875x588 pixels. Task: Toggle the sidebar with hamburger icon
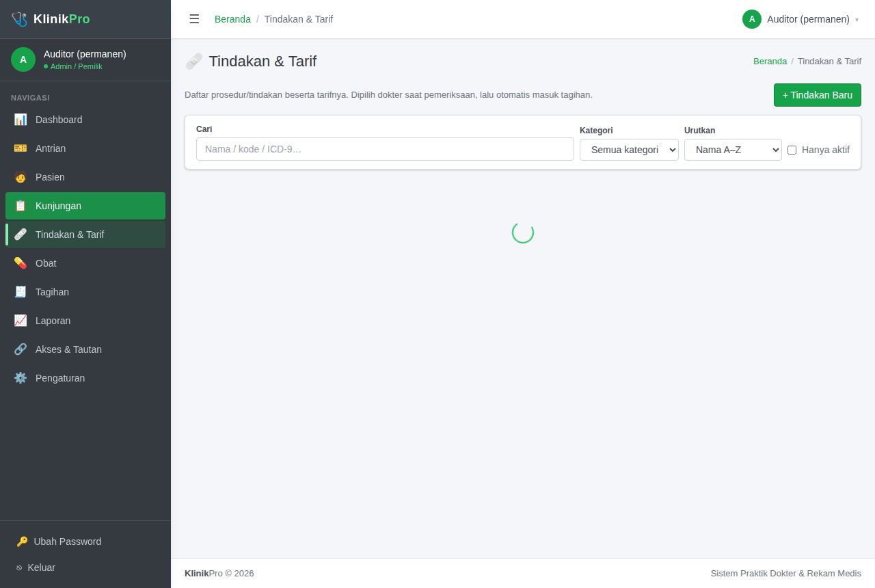click(x=194, y=19)
